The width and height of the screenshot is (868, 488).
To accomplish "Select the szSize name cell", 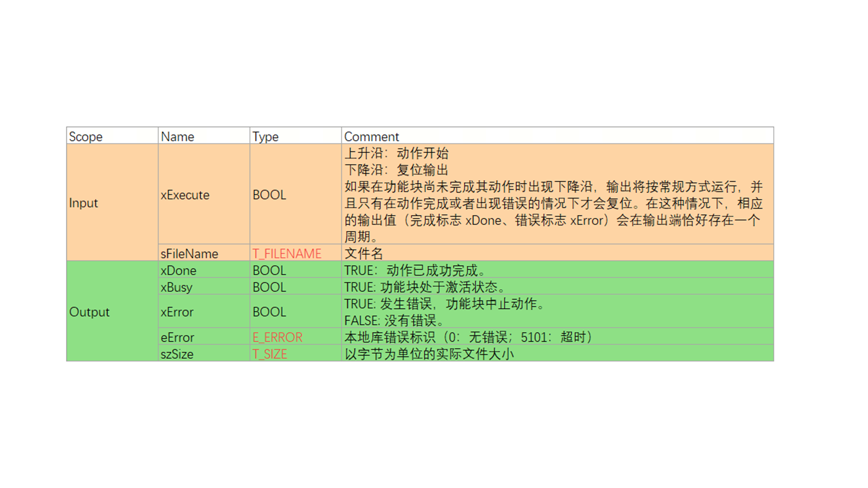I will point(177,354).
